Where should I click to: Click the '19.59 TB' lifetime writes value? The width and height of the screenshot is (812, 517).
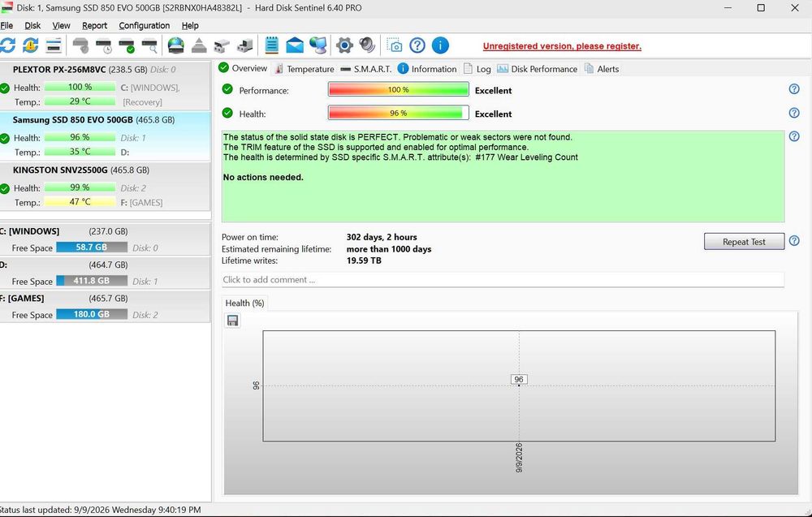tap(364, 261)
